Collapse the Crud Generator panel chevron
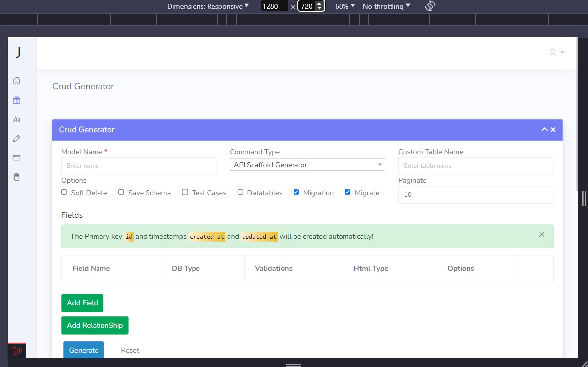The height and width of the screenshot is (367, 588). tap(544, 129)
